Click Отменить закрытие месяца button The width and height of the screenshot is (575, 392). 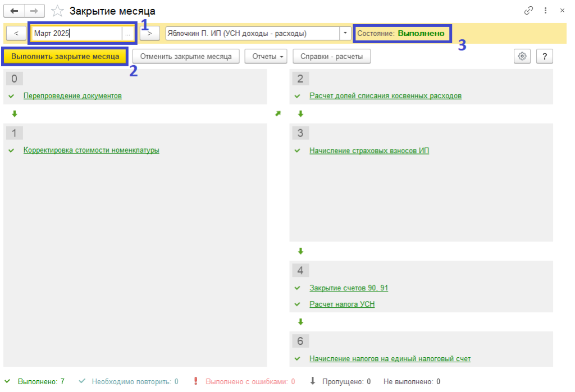tap(186, 56)
